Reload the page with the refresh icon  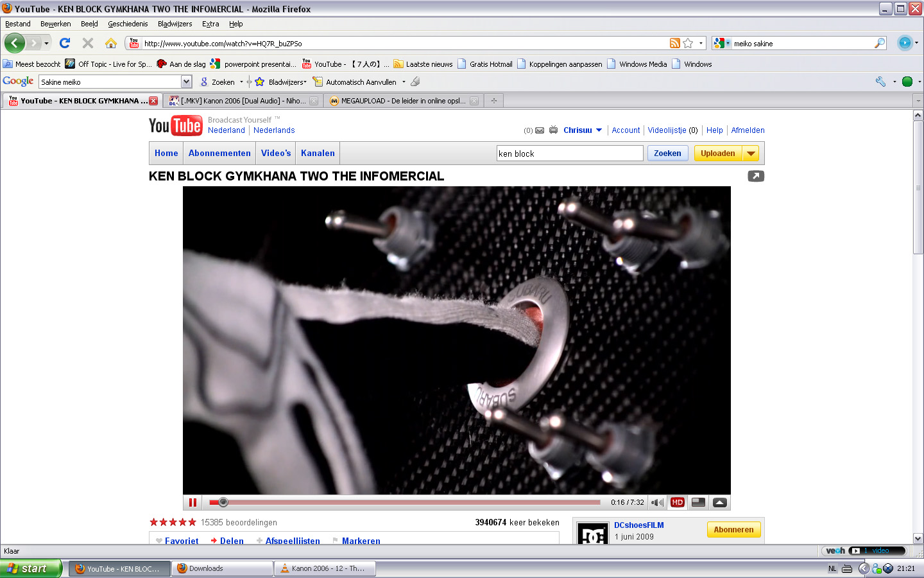[x=65, y=43]
